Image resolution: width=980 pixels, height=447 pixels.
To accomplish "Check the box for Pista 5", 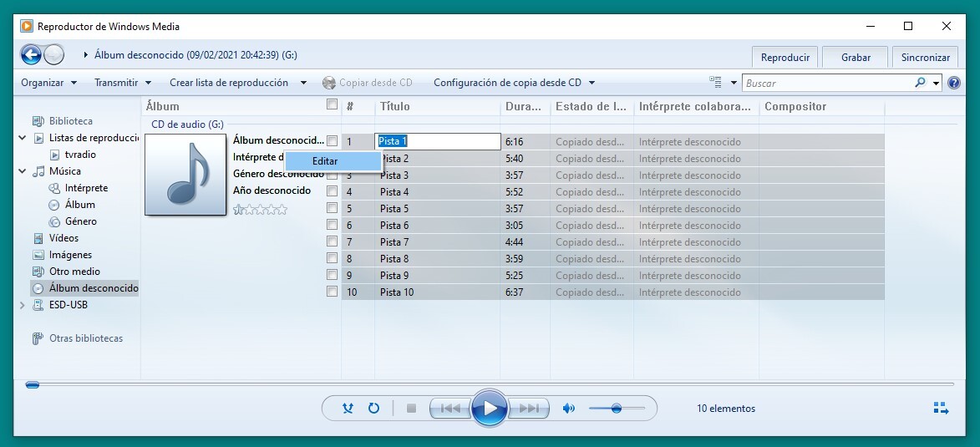I will tap(332, 208).
